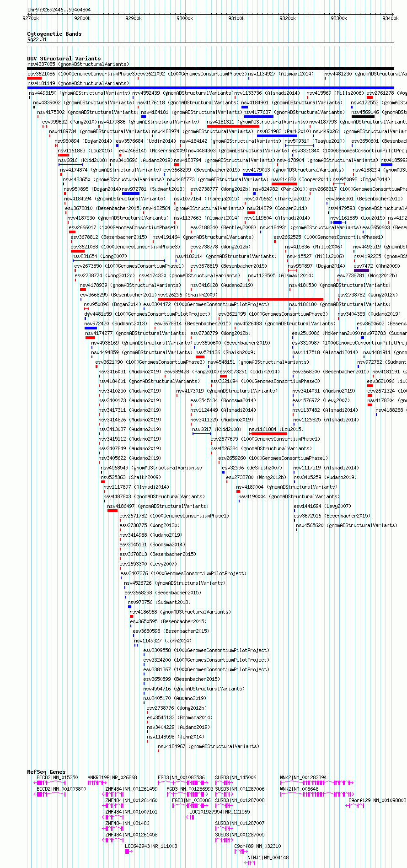
Task: Open variant nsv4184967 at the list bottom
Action: pyautogui.click(x=209, y=746)
